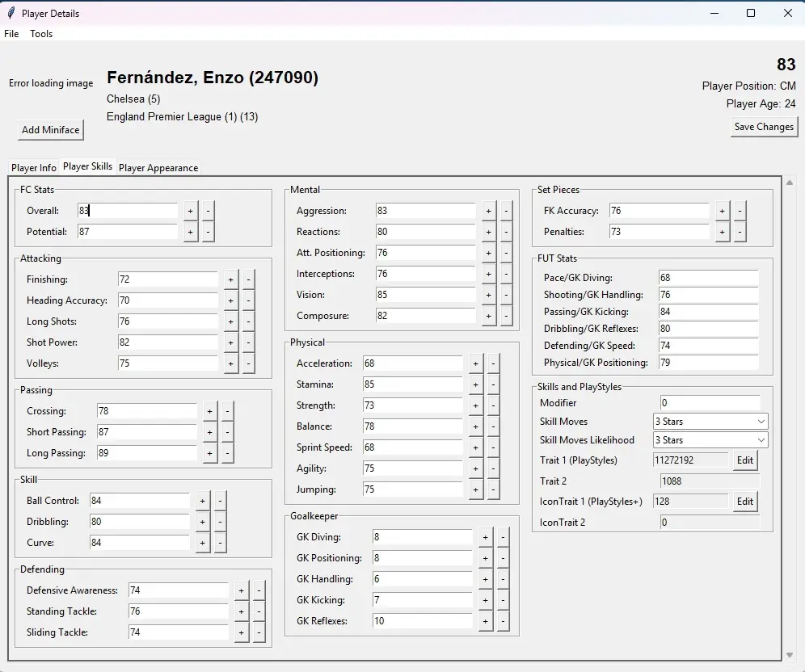Increase GK Handling value
The image size is (805, 672).
coord(485,580)
